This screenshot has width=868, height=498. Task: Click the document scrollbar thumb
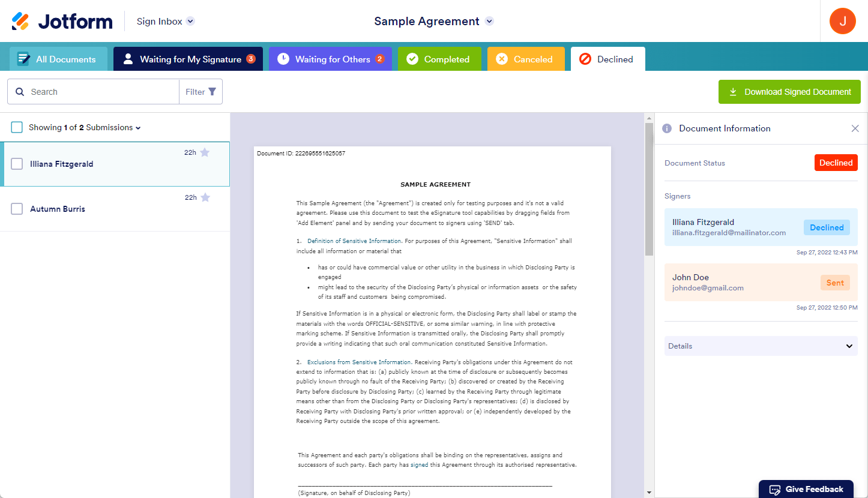[x=648, y=189]
